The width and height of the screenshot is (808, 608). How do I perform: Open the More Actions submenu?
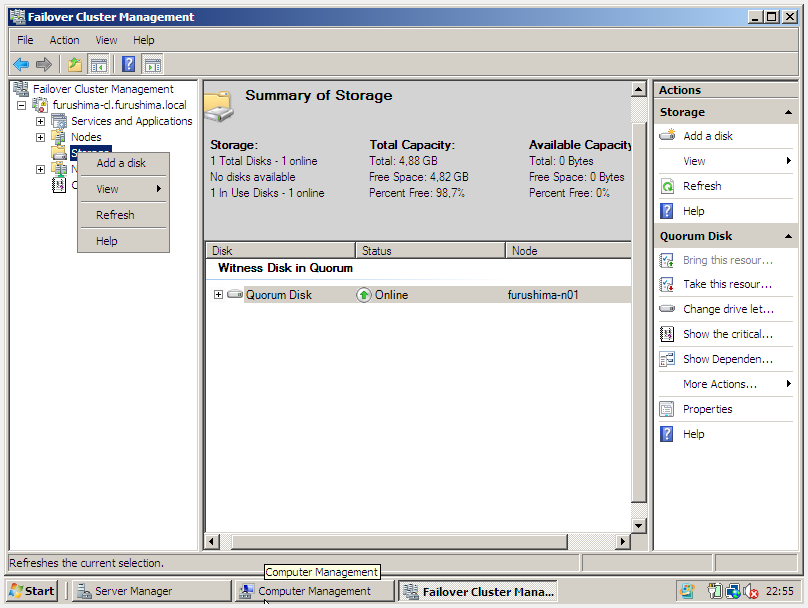point(726,384)
